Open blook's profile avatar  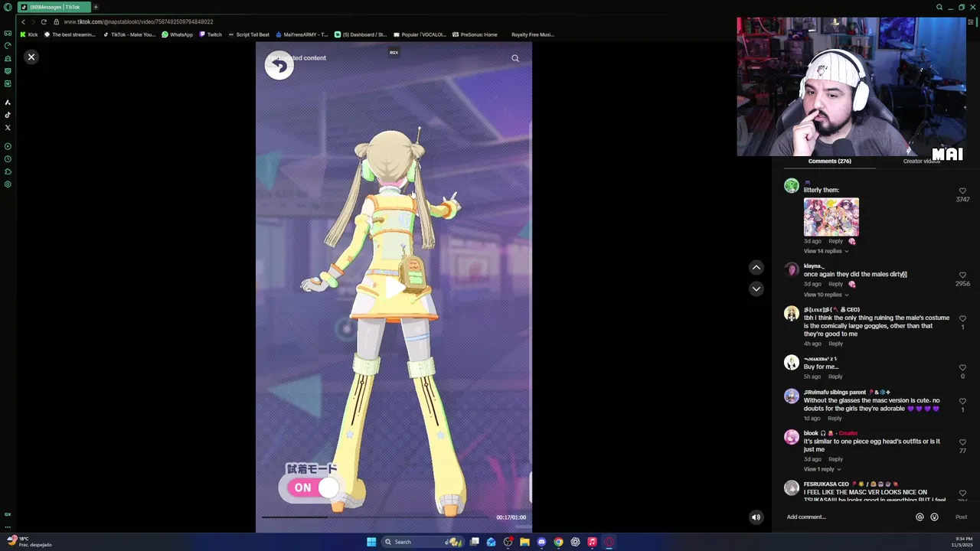(791, 437)
